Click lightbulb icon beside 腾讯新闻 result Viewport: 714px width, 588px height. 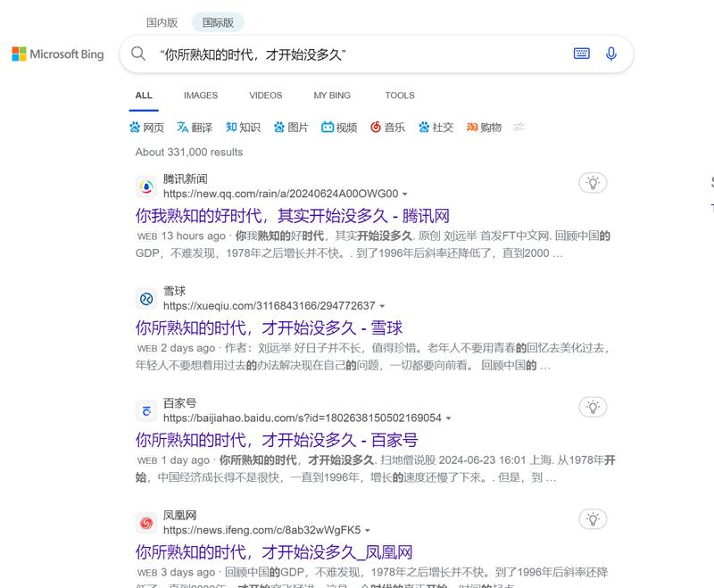click(593, 183)
